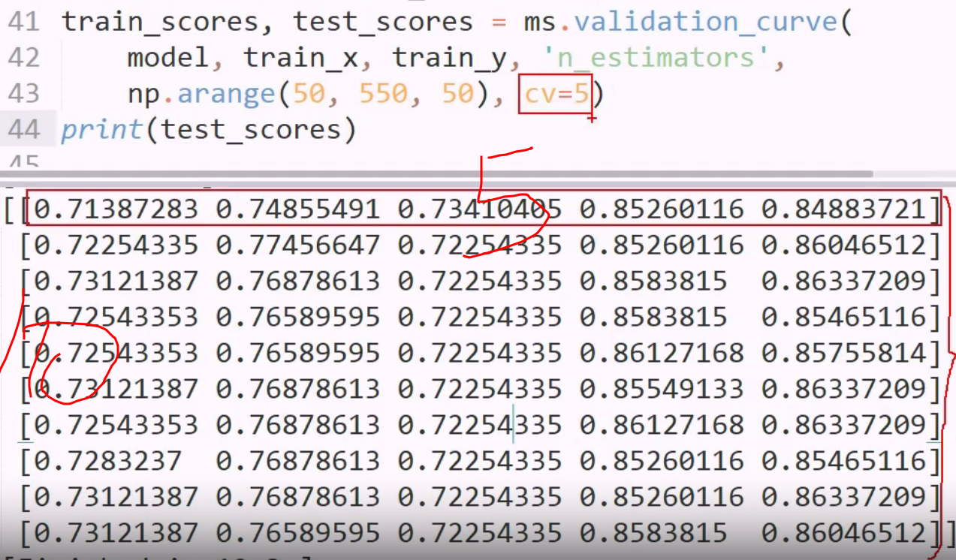956x560 pixels.
Task: Click the print keyword on line 44
Action: [102, 130]
